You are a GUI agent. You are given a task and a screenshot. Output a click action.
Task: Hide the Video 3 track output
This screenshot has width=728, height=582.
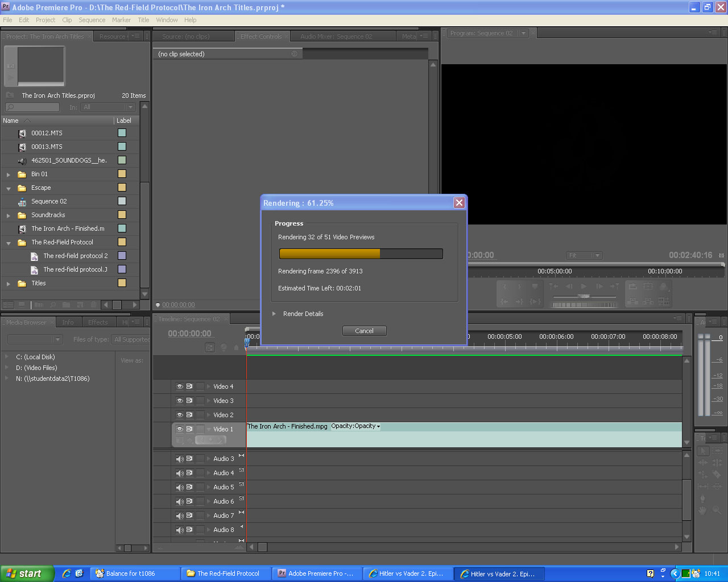[180, 401]
